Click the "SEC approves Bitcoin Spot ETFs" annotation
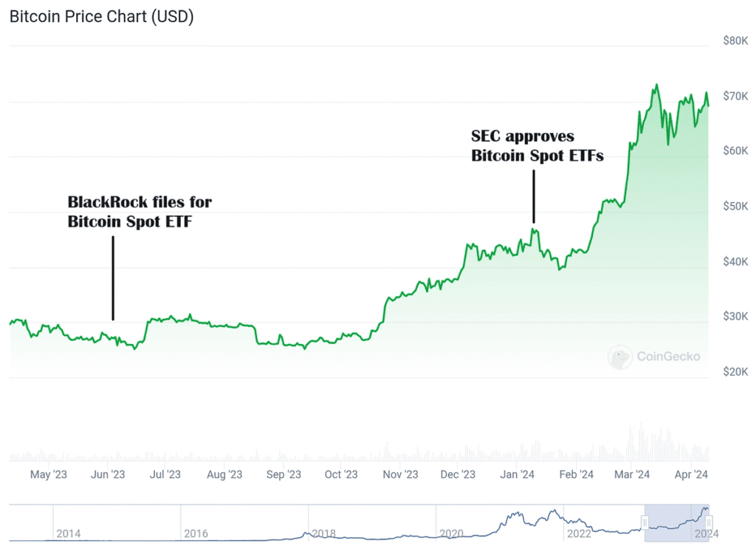 [537, 146]
